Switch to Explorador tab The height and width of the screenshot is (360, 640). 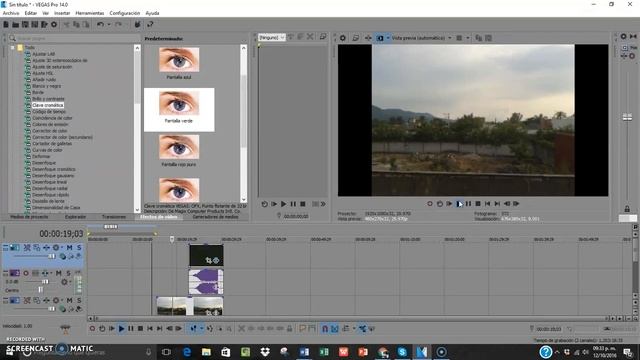(x=75, y=217)
